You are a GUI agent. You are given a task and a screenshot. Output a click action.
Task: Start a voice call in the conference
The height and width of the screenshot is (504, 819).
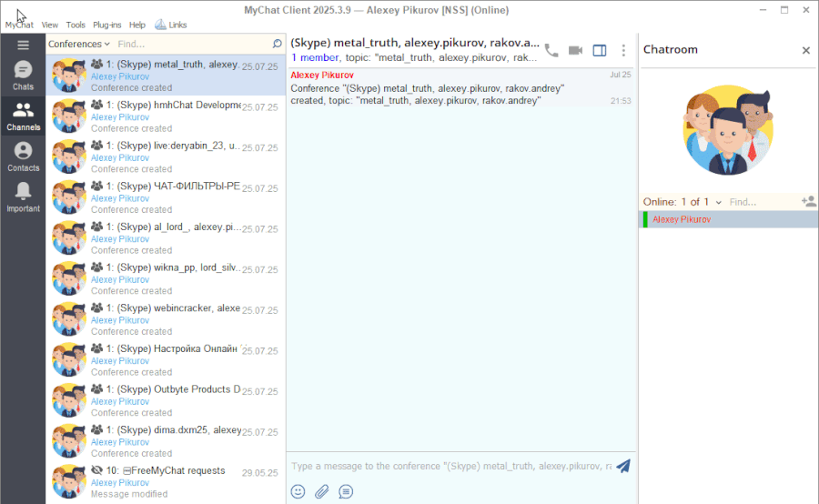(x=551, y=50)
